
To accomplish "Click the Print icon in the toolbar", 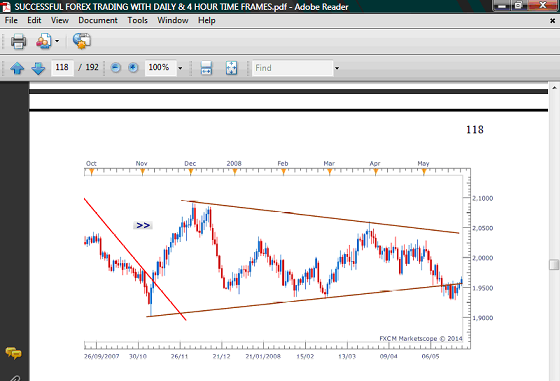I will tap(18, 41).
